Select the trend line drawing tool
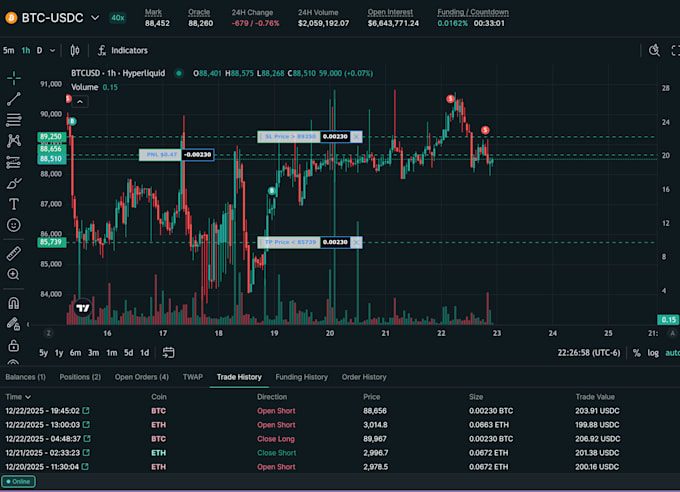Image resolution: width=680 pixels, height=492 pixels. 14,99
